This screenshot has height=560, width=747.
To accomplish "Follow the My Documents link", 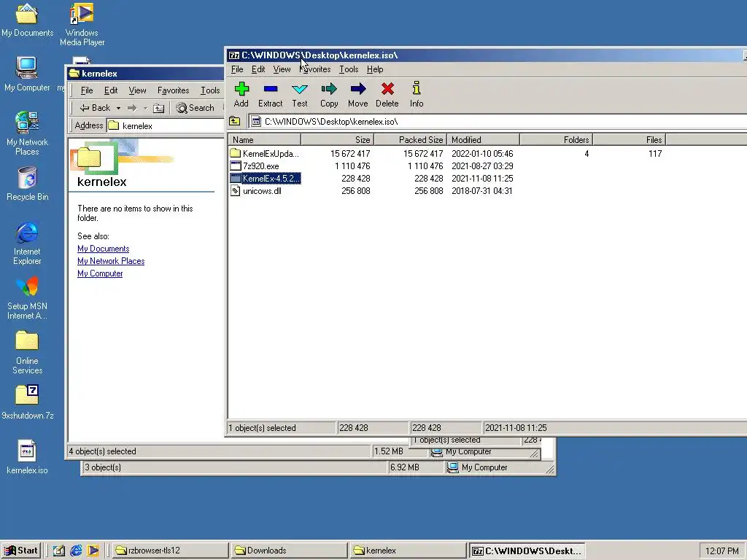I will pyautogui.click(x=103, y=249).
